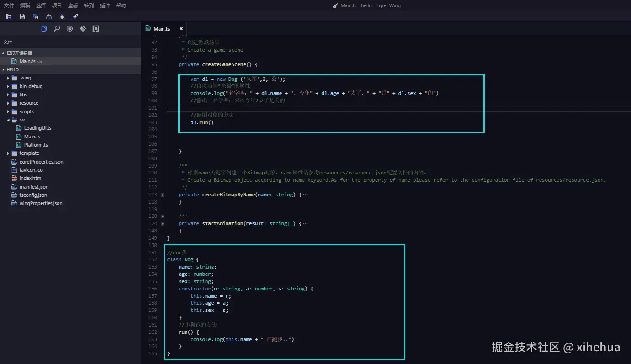Open the Extensions sidebar view
The height and width of the screenshot is (364, 631).
[x=95, y=29]
